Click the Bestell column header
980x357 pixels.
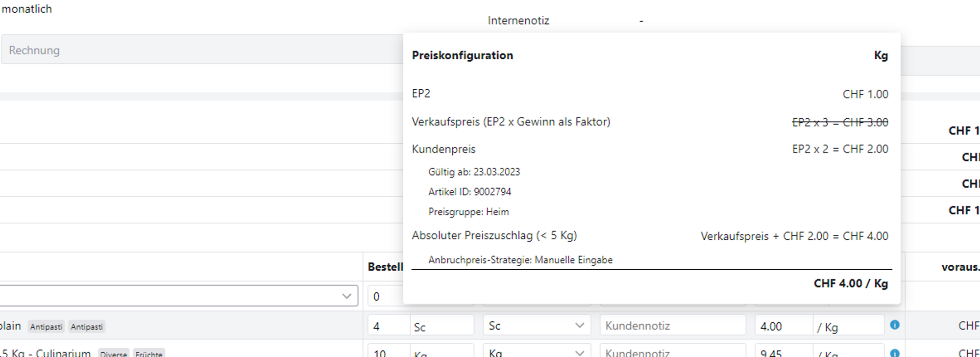pyautogui.click(x=385, y=267)
